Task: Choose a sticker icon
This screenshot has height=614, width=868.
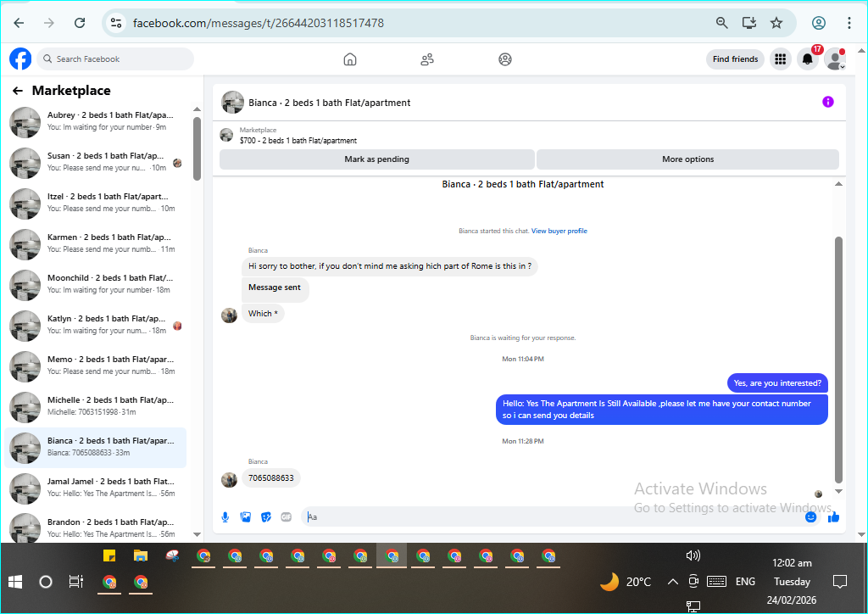Action: pyautogui.click(x=265, y=517)
